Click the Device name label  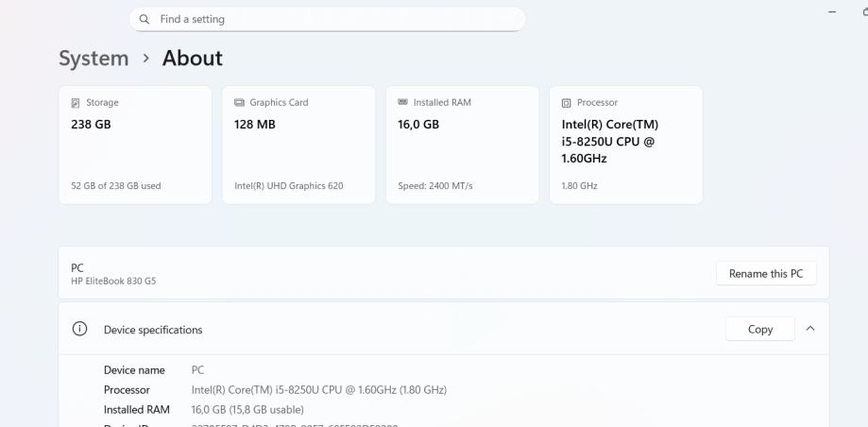(134, 370)
